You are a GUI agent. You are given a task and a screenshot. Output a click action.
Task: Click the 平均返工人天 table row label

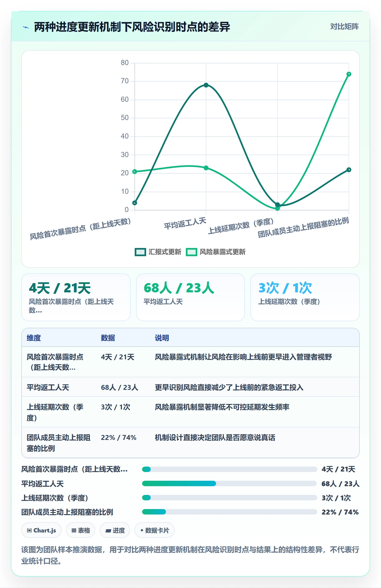[x=48, y=387]
